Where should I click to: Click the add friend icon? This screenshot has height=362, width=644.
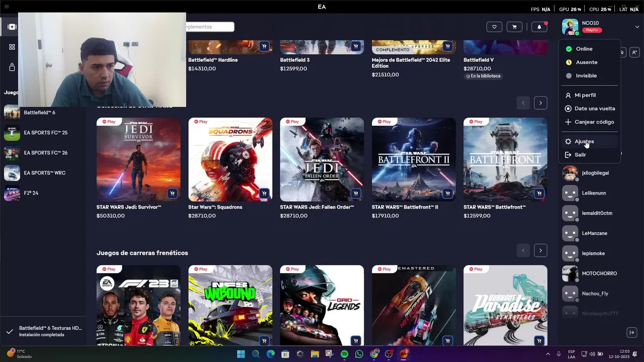pos(634,52)
